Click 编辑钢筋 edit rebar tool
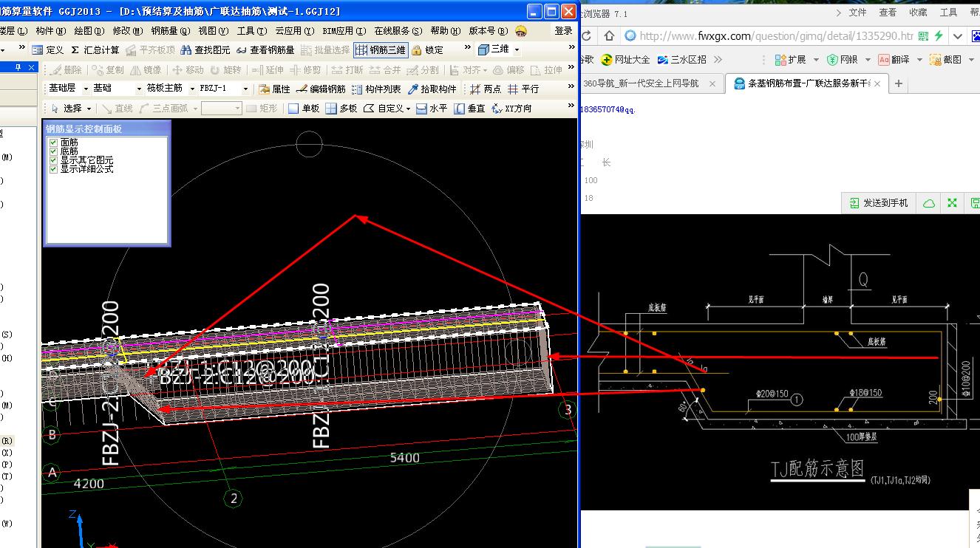This screenshot has width=980, height=548. (x=321, y=89)
